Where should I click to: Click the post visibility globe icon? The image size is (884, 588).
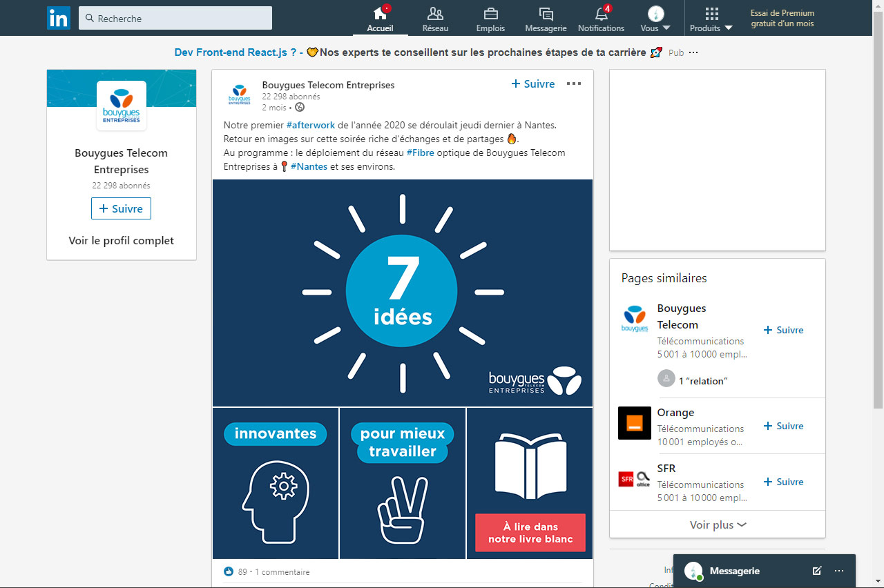tap(300, 107)
